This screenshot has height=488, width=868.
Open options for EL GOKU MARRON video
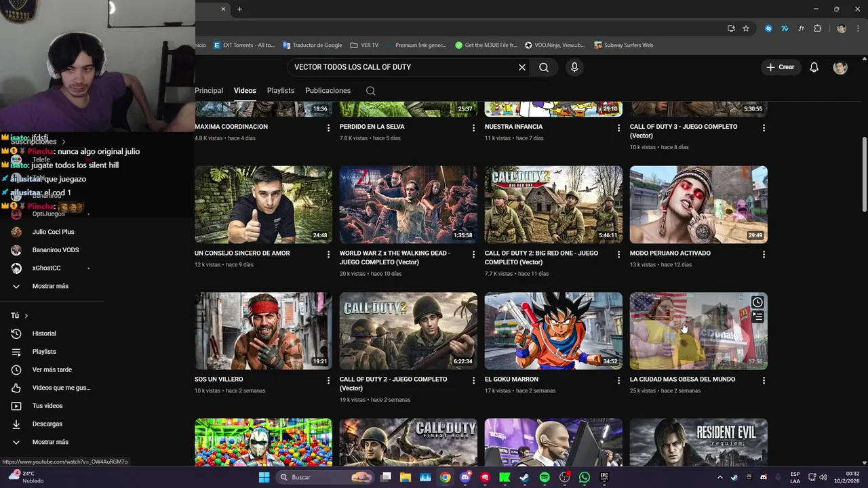click(618, 380)
